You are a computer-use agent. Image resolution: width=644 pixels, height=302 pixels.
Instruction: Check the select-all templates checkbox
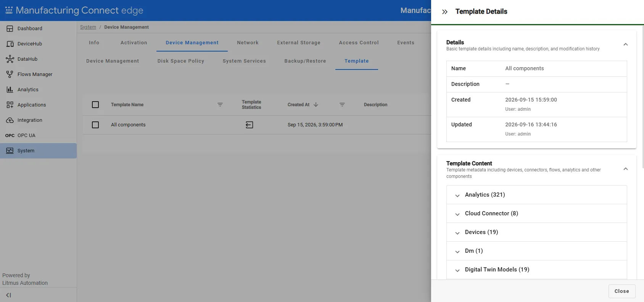(95, 105)
